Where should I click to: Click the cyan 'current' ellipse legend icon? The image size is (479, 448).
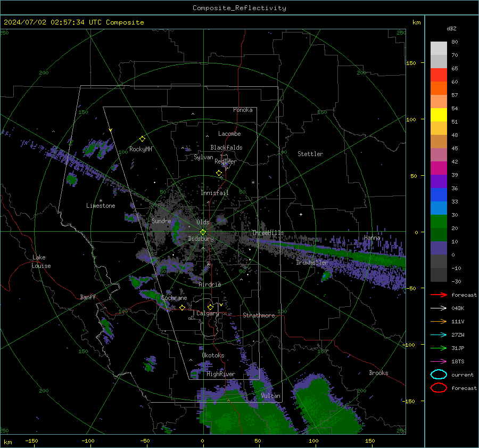[x=439, y=374]
